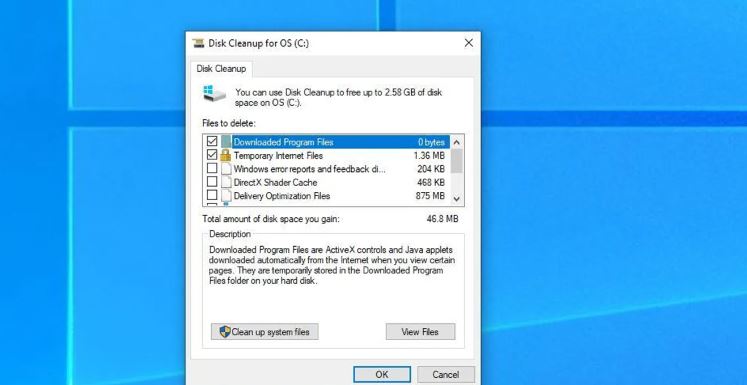Click the 204 KB size value
Image resolution: width=747 pixels, height=385 pixels.
431,169
